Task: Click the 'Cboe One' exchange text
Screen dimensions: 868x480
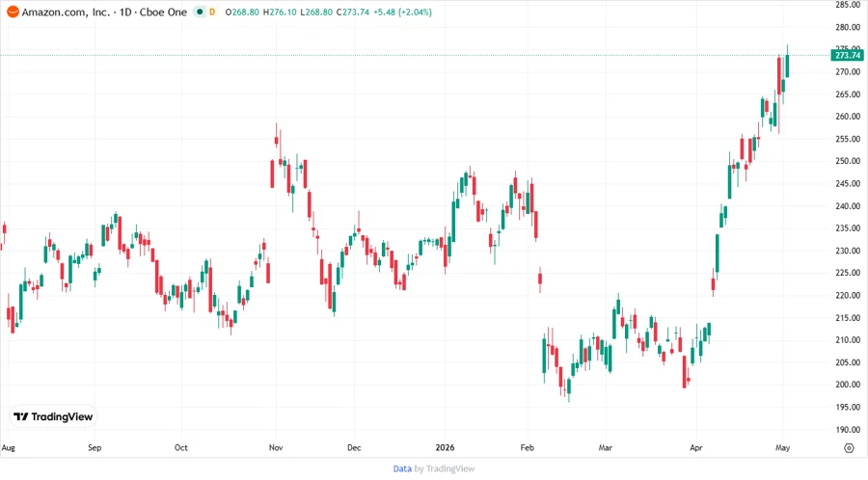Action: click(x=163, y=13)
